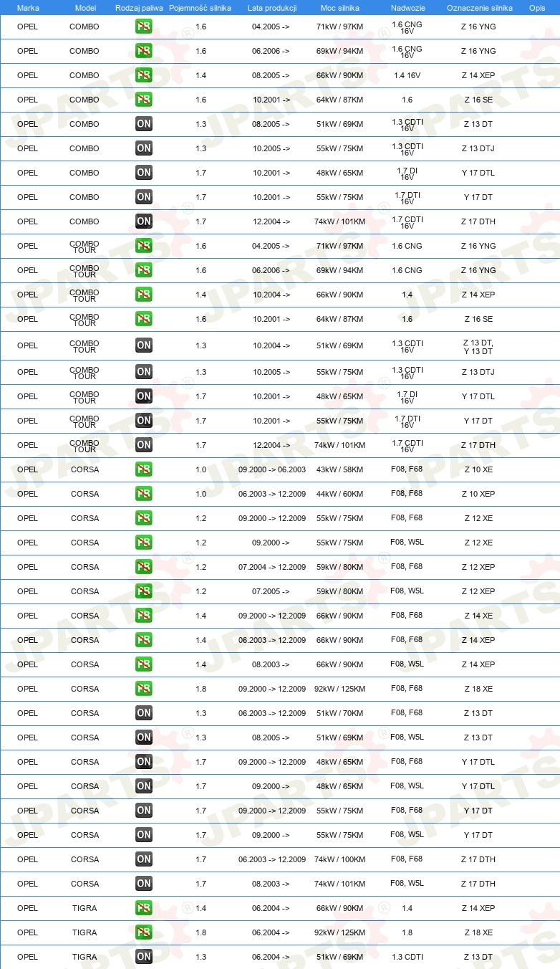Select PB icon in CORSA Z 12 XE F08, W5L row
This screenshot has height=969, width=560.
143,543
